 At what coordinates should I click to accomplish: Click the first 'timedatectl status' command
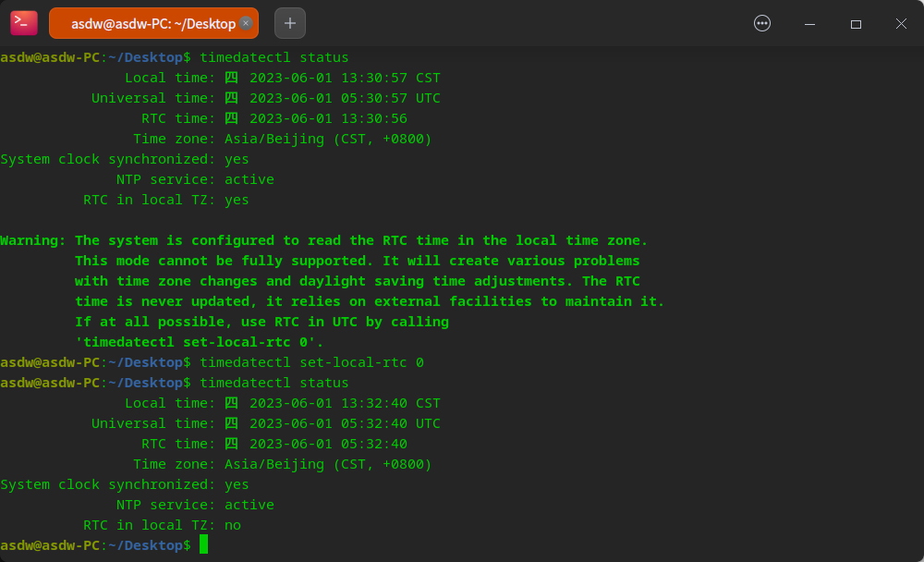(274, 57)
